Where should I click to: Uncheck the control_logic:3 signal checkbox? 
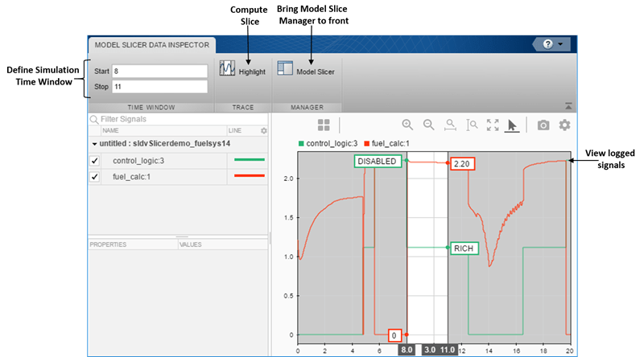pos(95,161)
